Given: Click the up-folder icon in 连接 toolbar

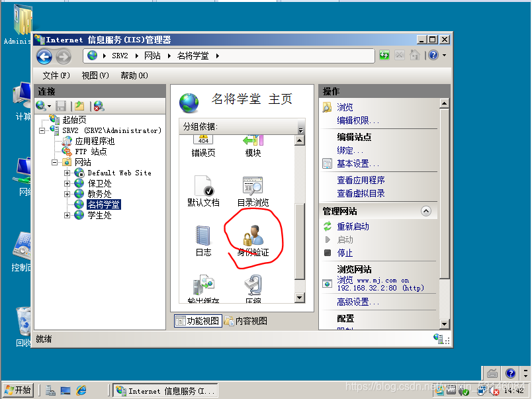Looking at the screenshot, I should (x=79, y=106).
